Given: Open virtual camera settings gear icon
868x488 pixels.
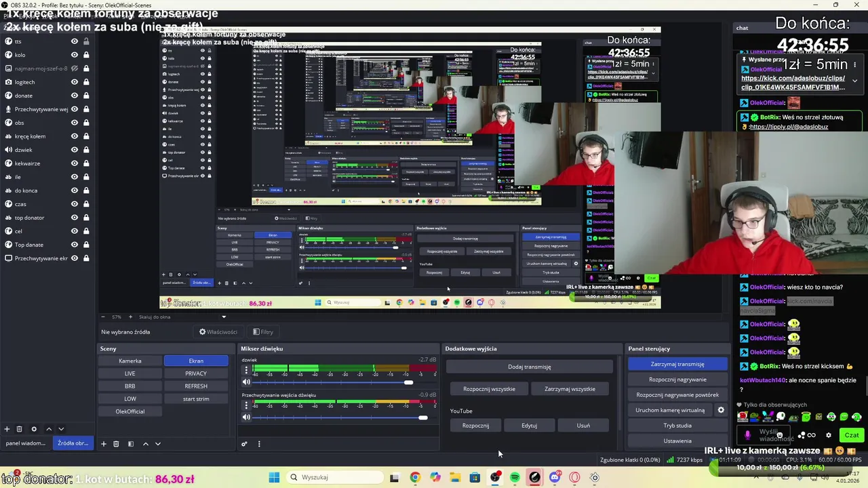Looking at the screenshot, I should [721, 410].
